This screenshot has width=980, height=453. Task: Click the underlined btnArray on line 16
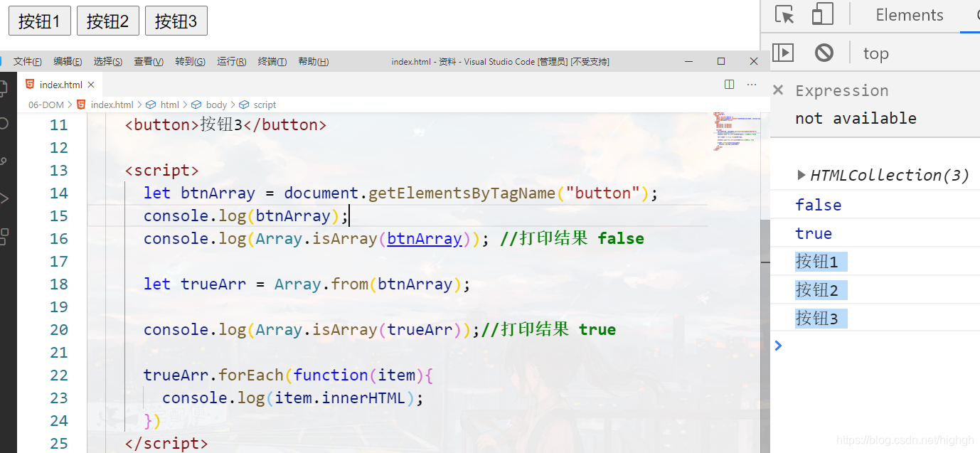(x=425, y=238)
